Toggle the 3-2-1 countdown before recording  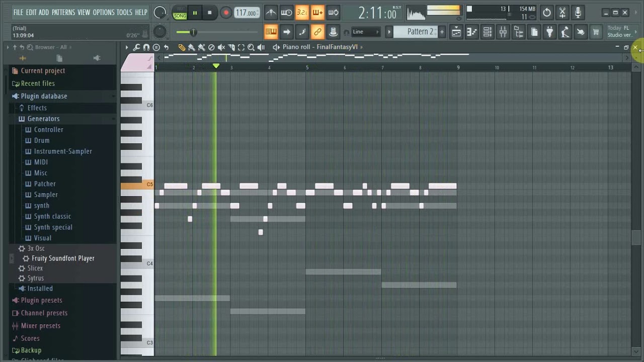click(302, 13)
